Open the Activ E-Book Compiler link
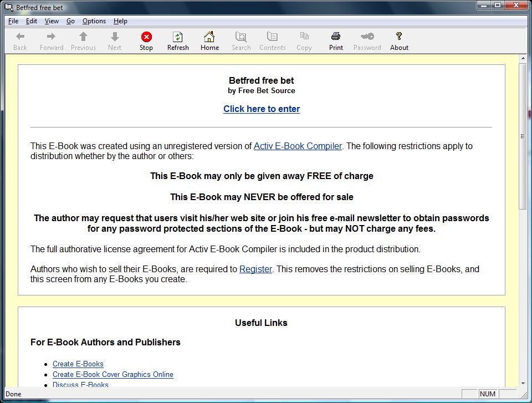 (x=298, y=146)
